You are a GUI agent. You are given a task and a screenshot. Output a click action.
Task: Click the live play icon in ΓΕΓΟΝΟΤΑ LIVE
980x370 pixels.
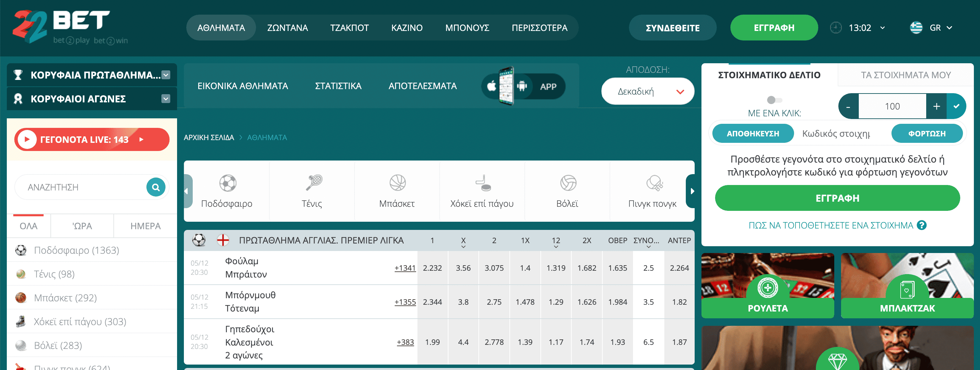[27, 139]
